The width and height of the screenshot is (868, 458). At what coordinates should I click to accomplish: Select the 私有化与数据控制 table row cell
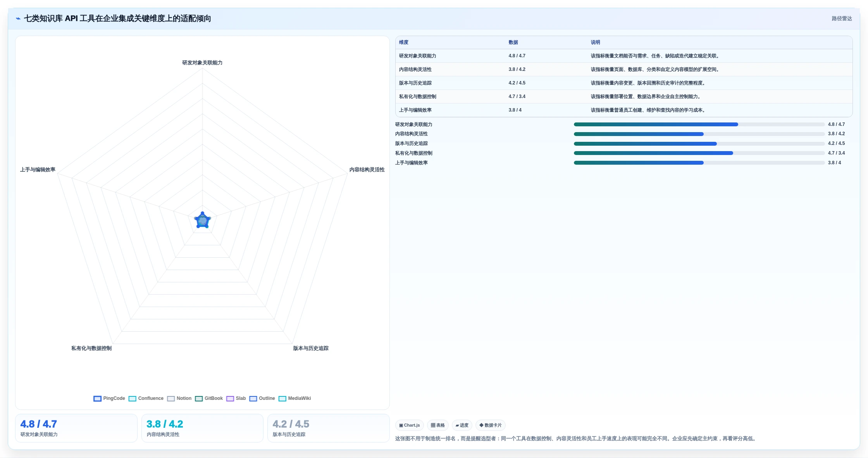(418, 96)
